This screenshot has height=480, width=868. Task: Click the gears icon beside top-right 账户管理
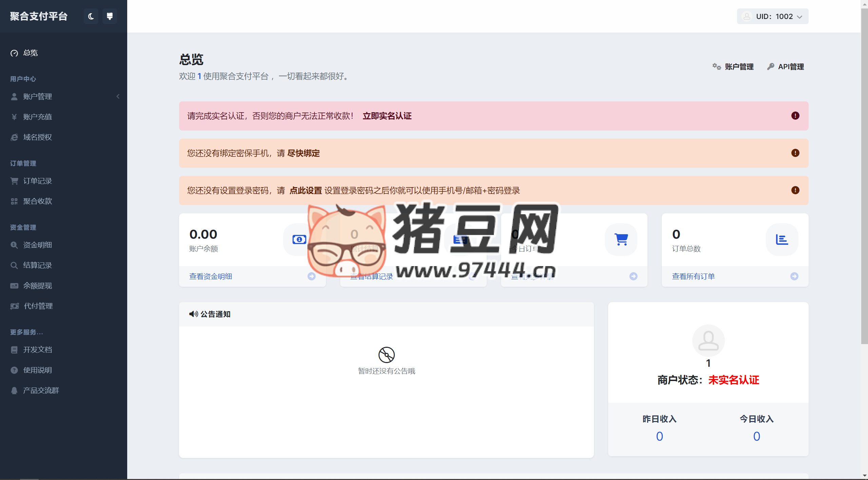[716, 66]
